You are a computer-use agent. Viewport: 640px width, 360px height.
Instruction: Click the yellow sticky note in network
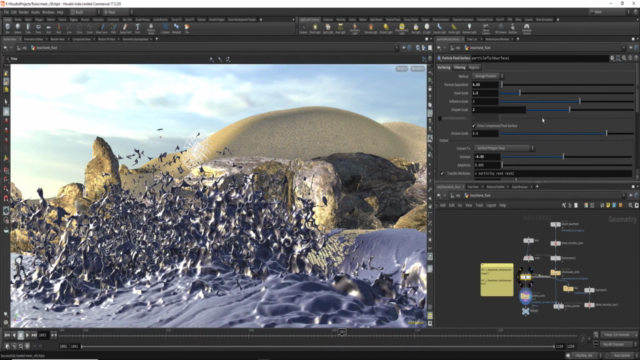pyautogui.click(x=497, y=280)
